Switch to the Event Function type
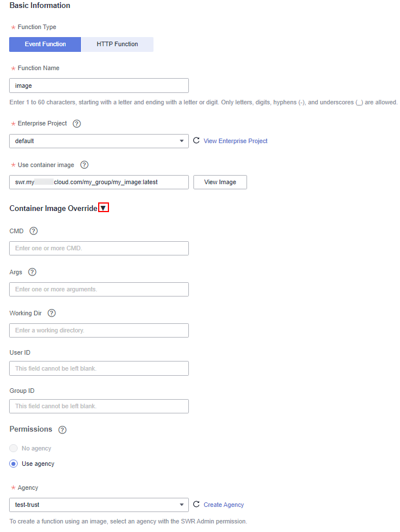Image resolution: width=400 pixels, height=532 pixels. pyautogui.click(x=45, y=44)
